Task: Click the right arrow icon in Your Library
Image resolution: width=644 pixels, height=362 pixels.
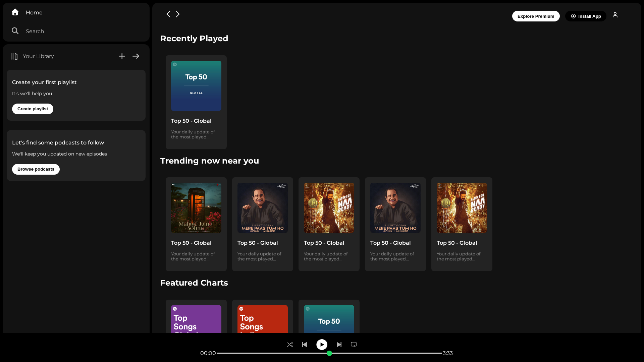Action: (x=136, y=56)
